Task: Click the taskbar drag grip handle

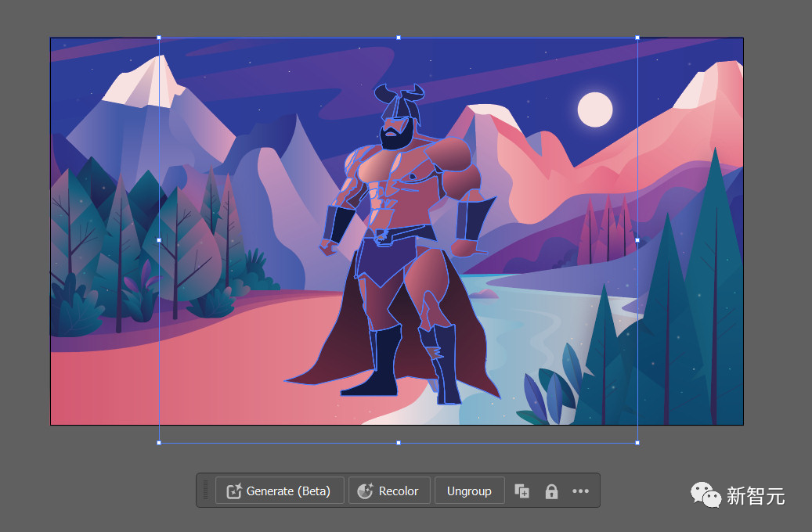Action: [x=206, y=491]
